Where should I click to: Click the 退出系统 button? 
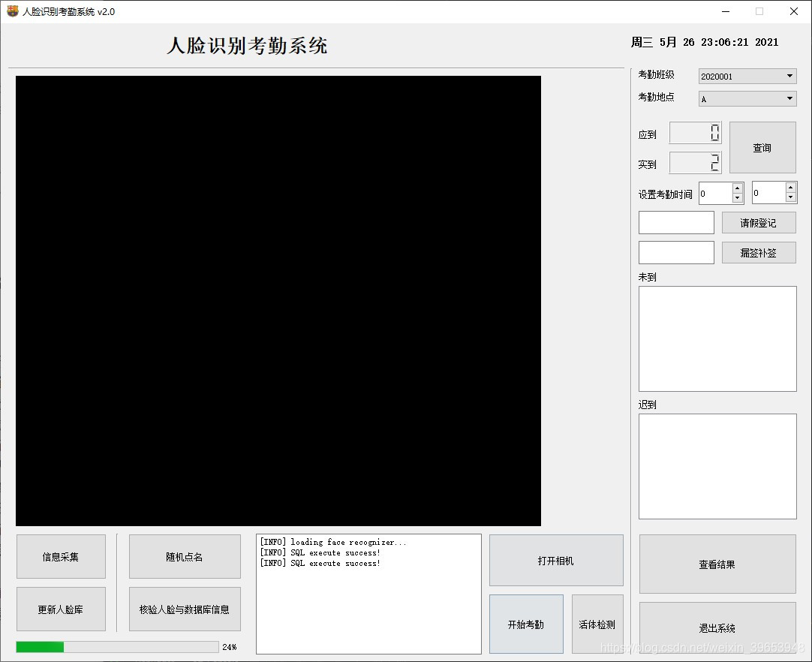tap(717, 627)
